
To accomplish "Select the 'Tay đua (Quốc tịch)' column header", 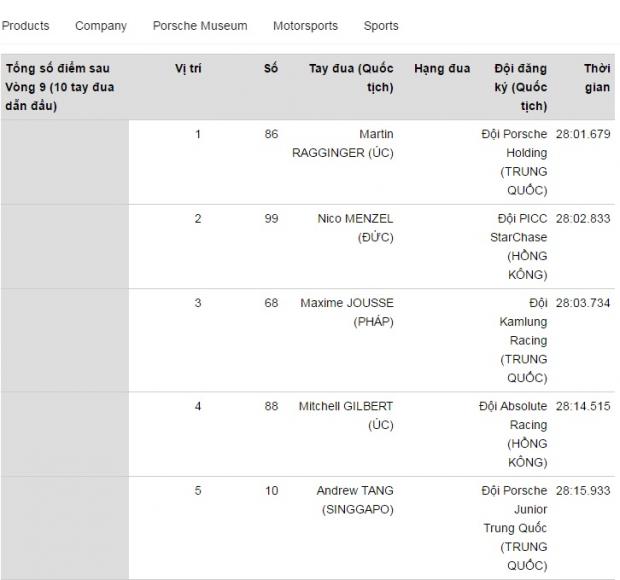I will 351,78.
